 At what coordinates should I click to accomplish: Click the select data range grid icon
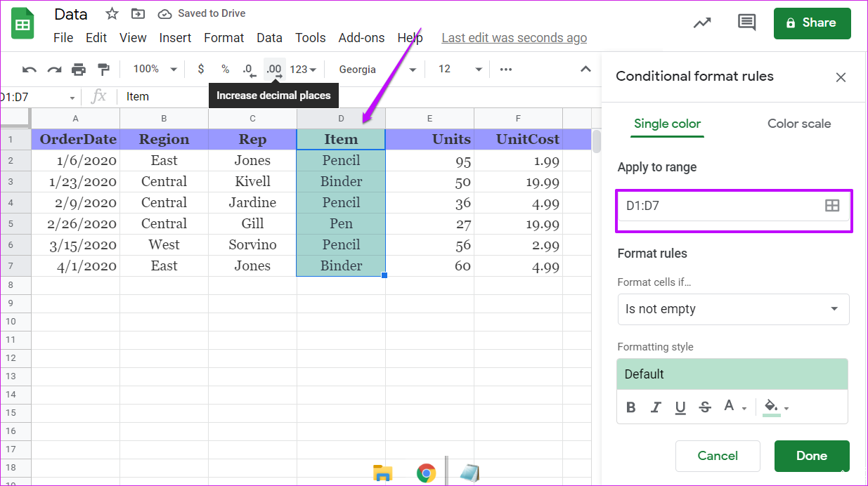(x=831, y=206)
